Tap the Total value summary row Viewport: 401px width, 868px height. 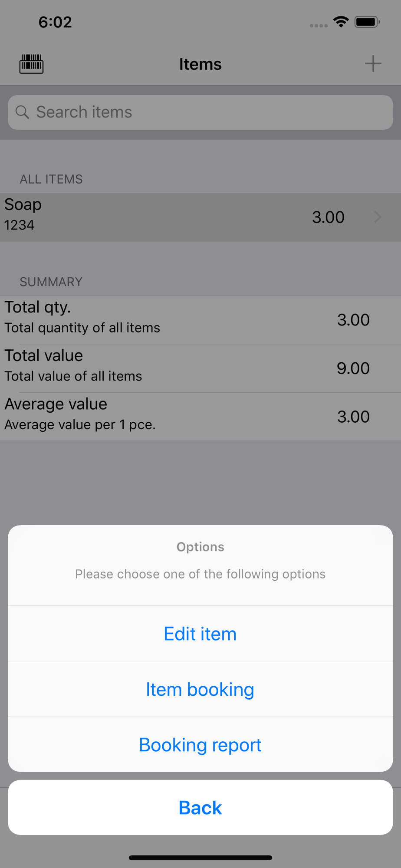coord(200,368)
